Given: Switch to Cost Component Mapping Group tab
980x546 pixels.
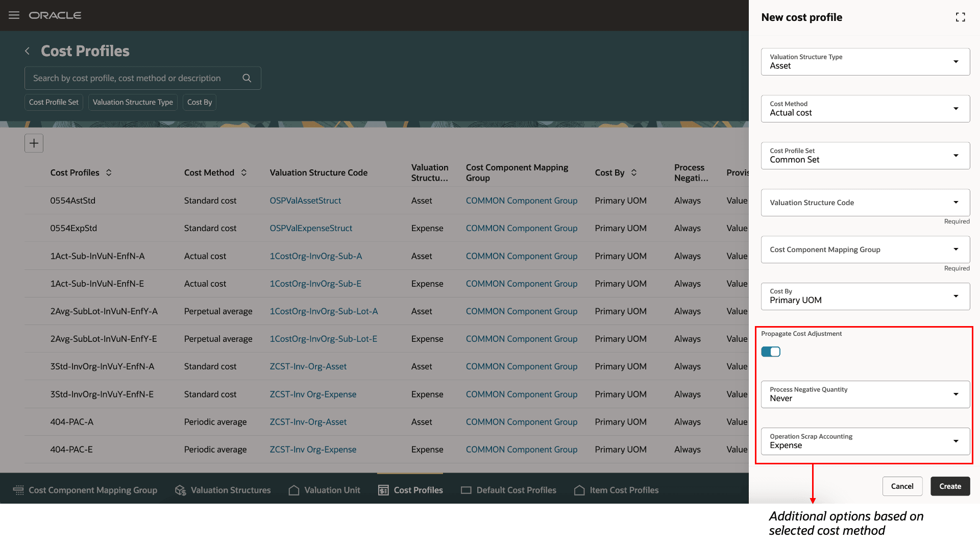Looking at the screenshot, I should (85, 490).
